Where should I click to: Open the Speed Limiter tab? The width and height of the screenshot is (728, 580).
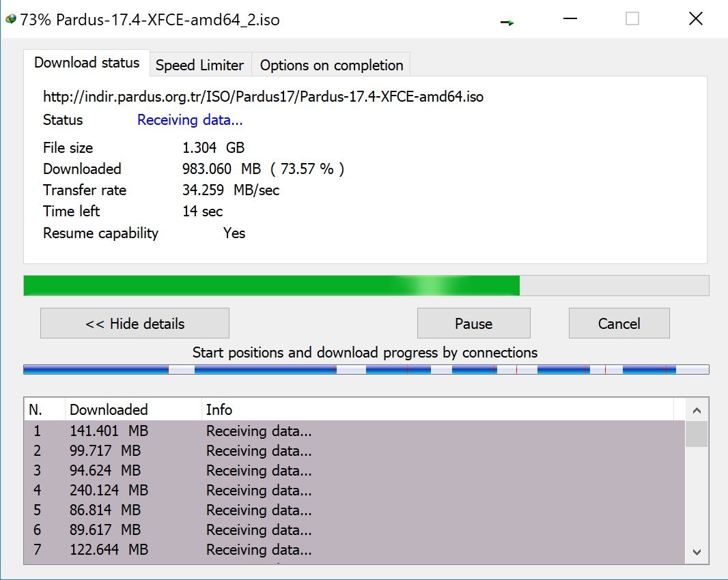coord(199,66)
